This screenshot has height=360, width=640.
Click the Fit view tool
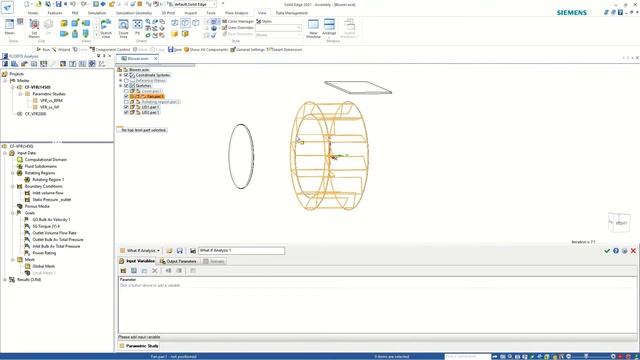click(138, 27)
